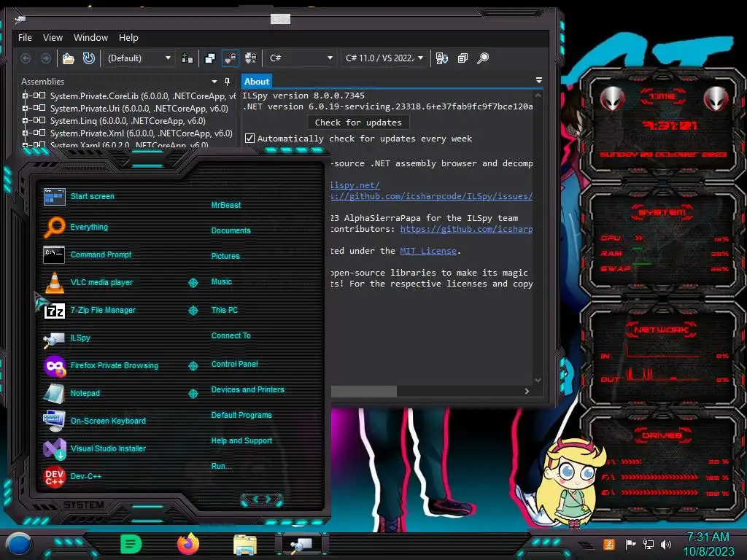Open the contributors GitHub link

pyautogui.click(x=466, y=229)
